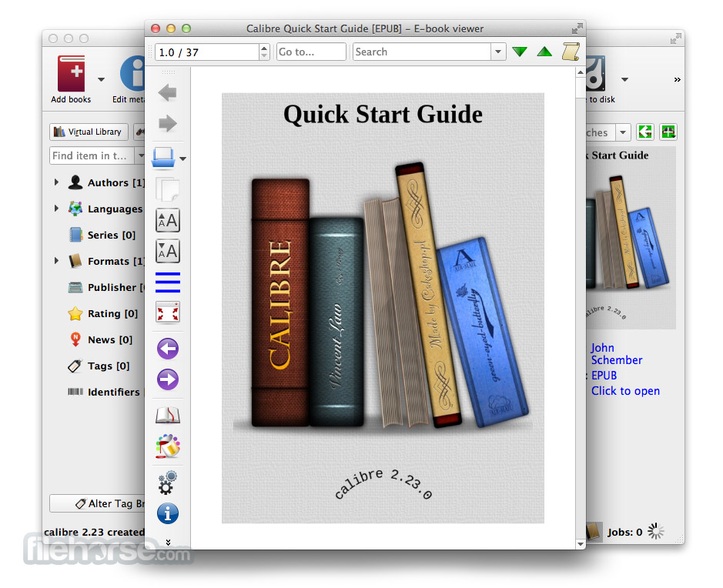Open the Search history dropdown
Image resolution: width=723 pixels, height=588 pixels.
click(x=498, y=52)
